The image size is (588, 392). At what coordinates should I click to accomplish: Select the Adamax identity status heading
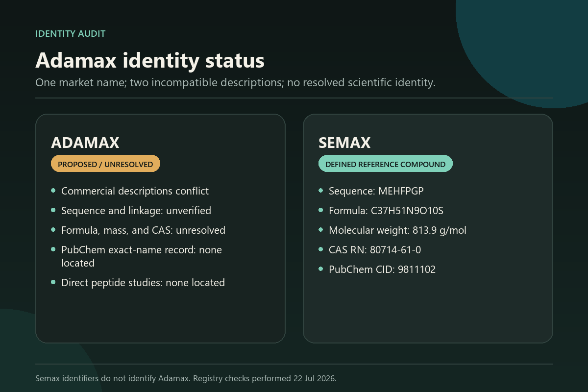click(x=150, y=61)
